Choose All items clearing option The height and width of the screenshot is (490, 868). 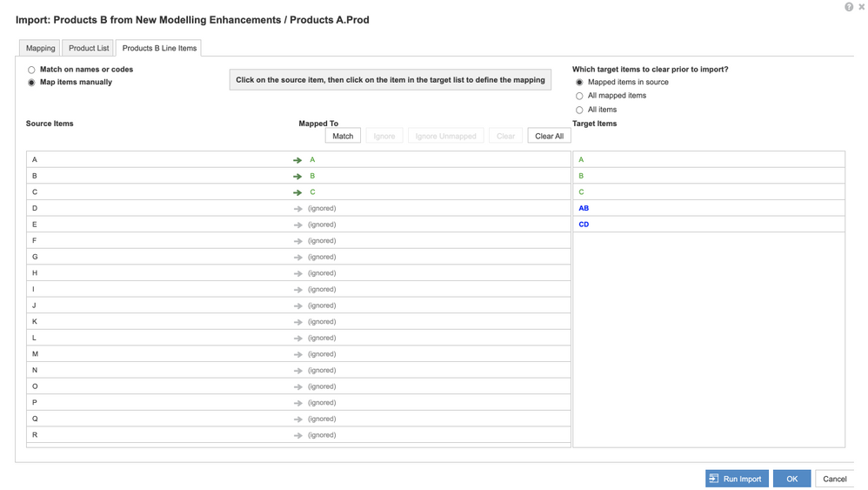click(580, 110)
